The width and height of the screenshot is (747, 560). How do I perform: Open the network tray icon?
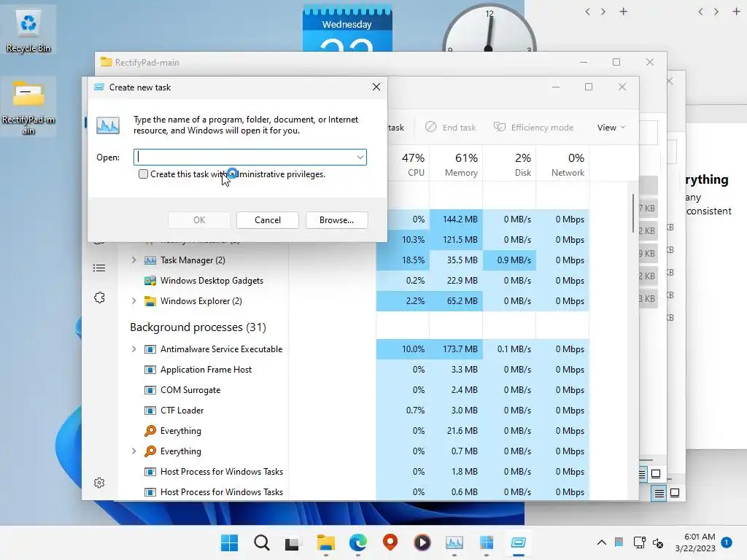point(639,542)
